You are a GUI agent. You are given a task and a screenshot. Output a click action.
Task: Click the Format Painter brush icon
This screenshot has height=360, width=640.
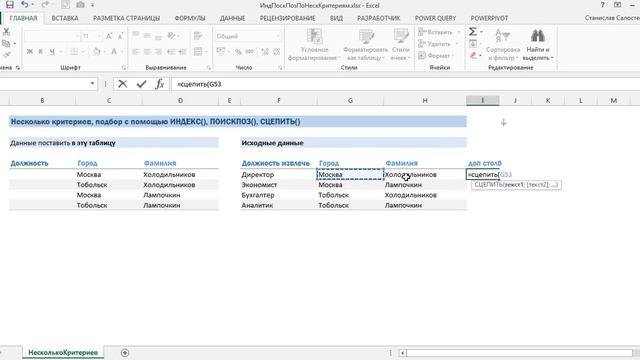point(6,55)
